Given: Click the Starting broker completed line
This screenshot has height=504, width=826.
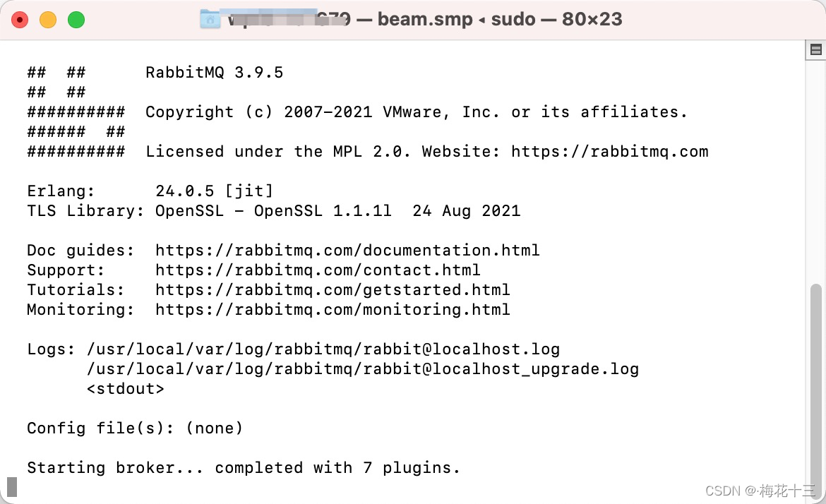Looking at the screenshot, I should point(243,467).
